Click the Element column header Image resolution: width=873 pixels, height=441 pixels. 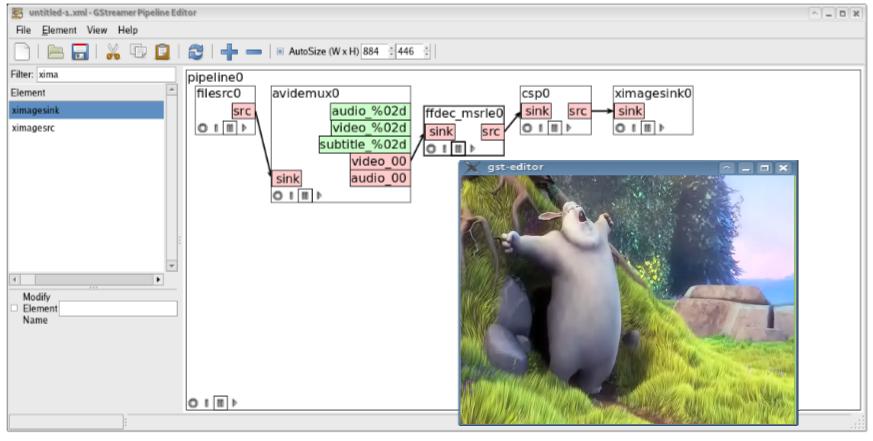pos(86,92)
